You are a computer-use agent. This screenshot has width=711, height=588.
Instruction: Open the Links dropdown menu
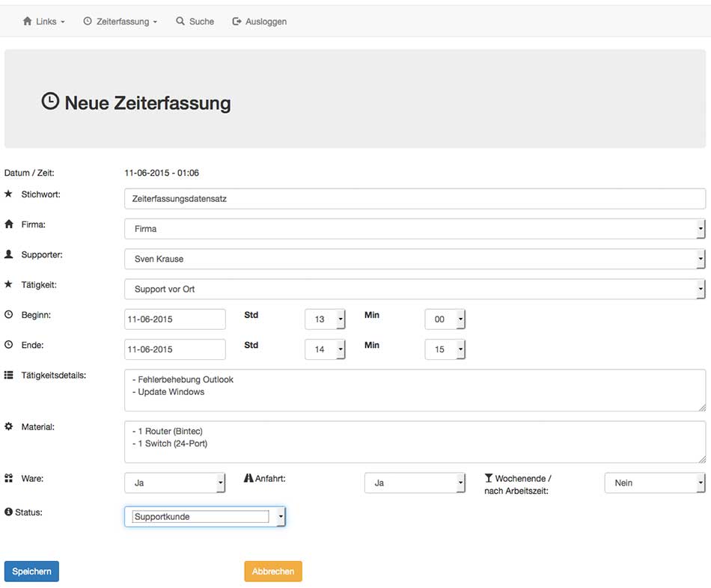point(44,21)
